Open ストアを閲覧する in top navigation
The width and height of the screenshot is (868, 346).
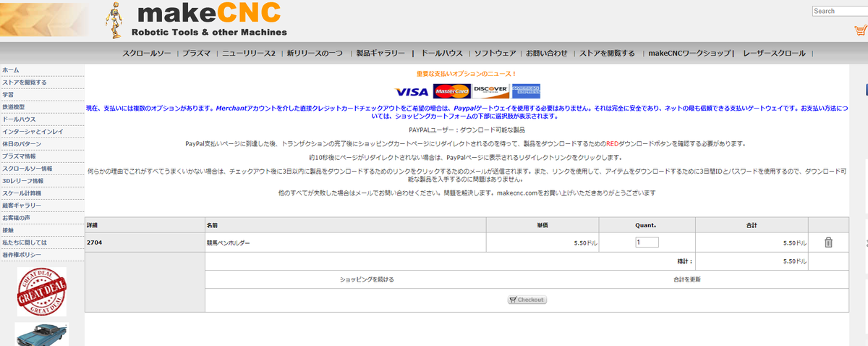pyautogui.click(x=608, y=53)
